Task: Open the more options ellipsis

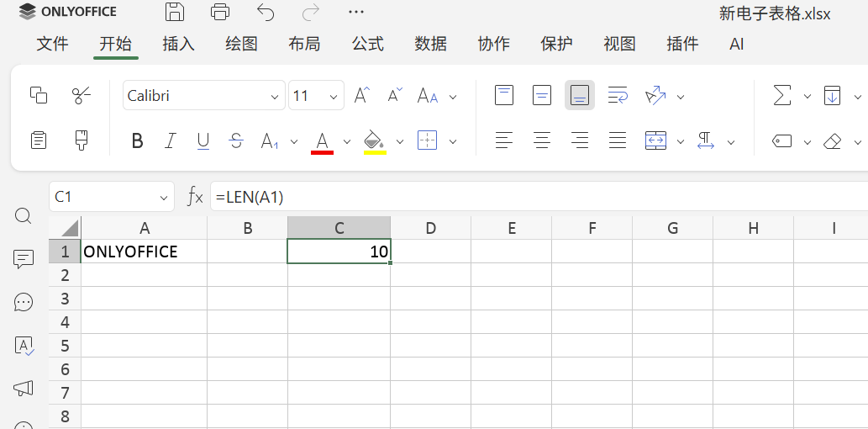Action: pos(356,12)
